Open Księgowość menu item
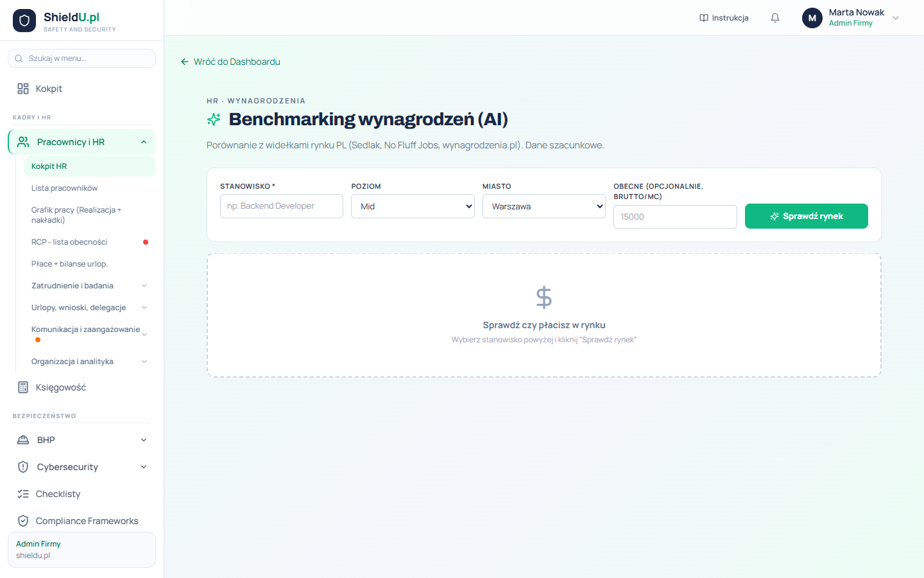Screen dimensions: 924x578 pyautogui.click(x=81, y=387)
